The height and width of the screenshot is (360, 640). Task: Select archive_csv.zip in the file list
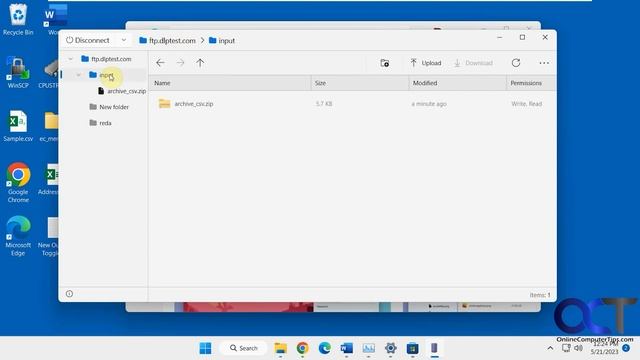click(186, 104)
